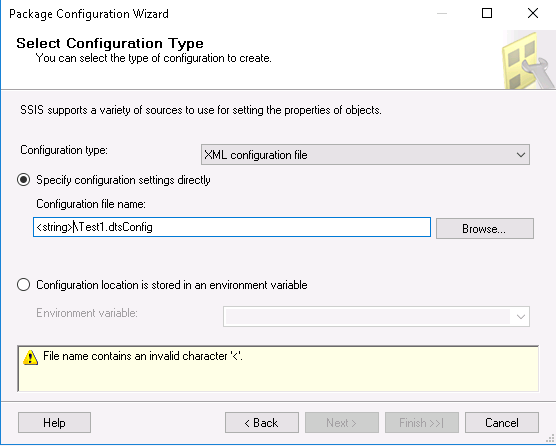Open Help for the wizard
Screen dimensions: 556x446
tap(54, 423)
